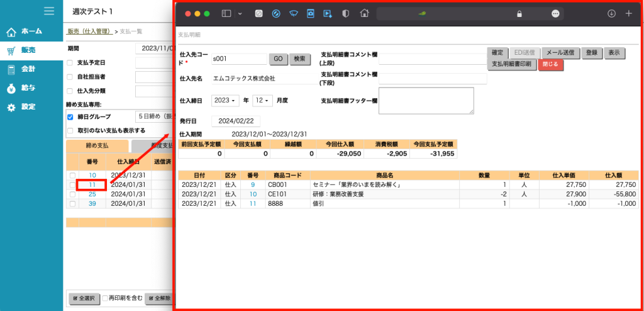Enable 取引のない支払も表示する checkbox
Image resolution: width=644 pixels, height=311 pixels.
click(70, 131)
